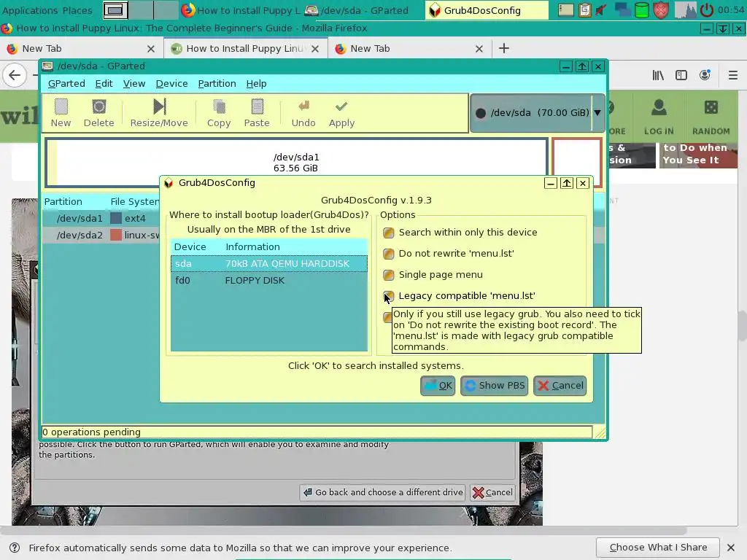Enable 'Search within only this device' checkbox

point(389,233)
